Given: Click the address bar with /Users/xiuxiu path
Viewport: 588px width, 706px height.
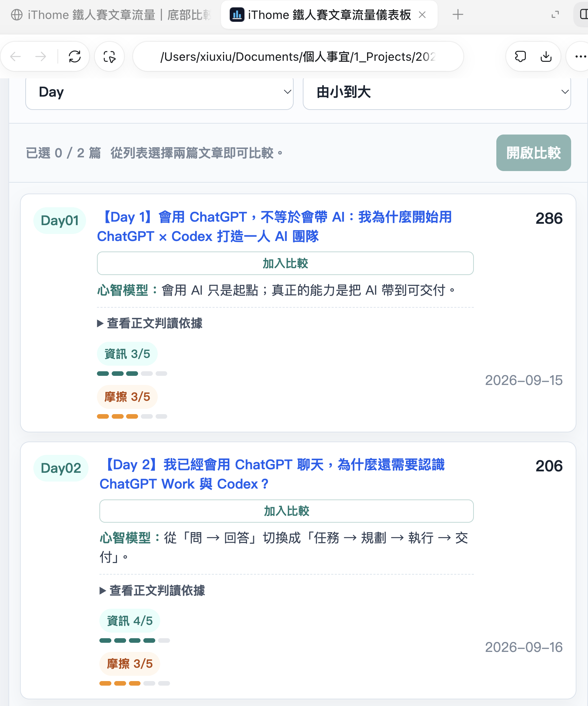Looking at the screenshot, I should [x=298, y=57].
